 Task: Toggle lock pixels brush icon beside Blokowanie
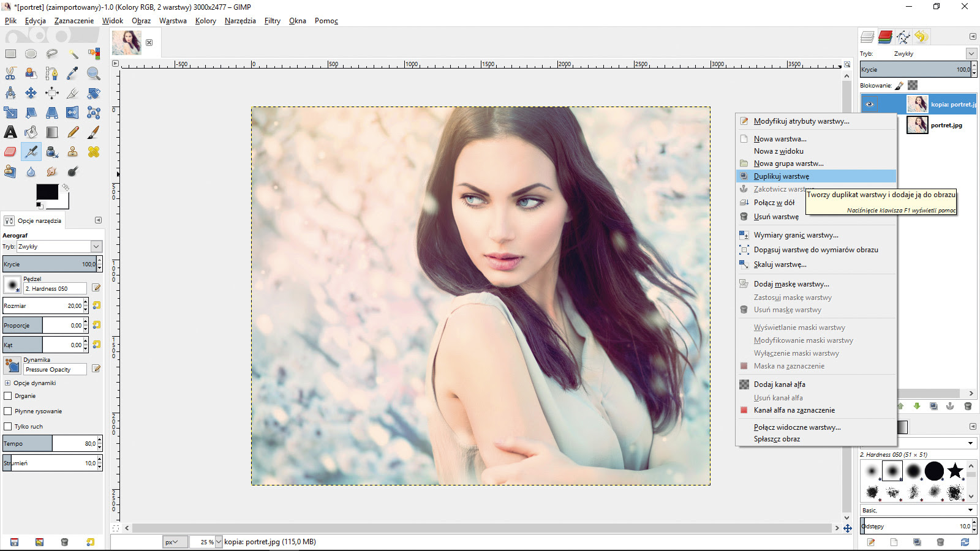tap(899, 86)
